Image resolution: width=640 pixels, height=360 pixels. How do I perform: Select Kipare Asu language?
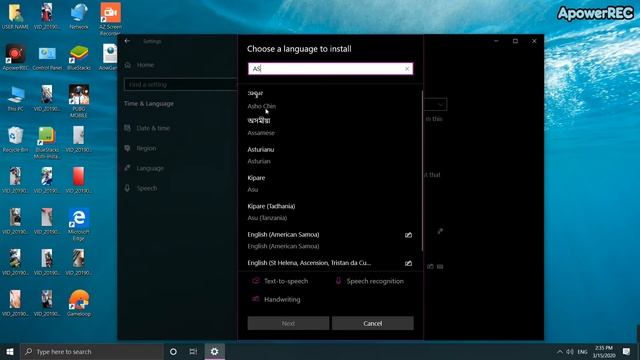[330, 184]
